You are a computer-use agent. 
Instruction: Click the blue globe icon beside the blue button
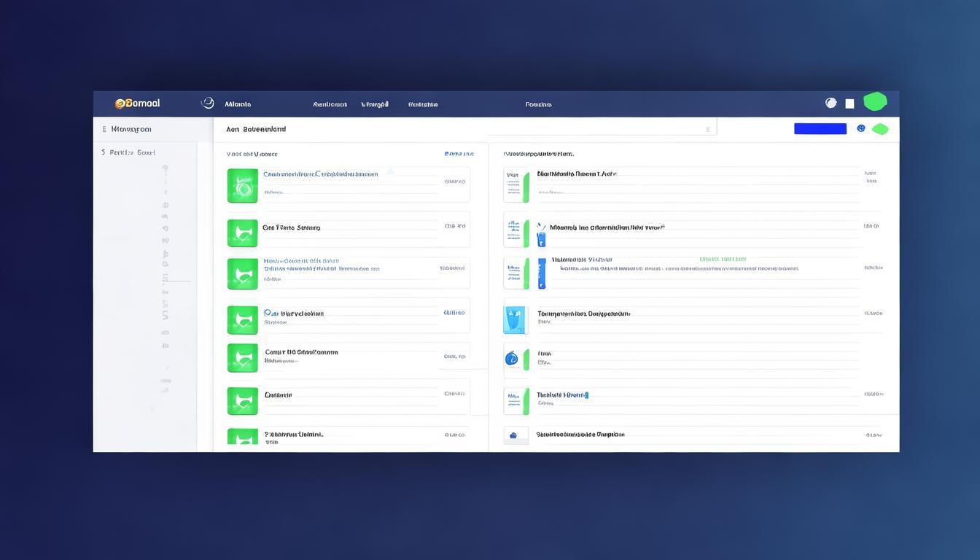click(x=861, y=128)
